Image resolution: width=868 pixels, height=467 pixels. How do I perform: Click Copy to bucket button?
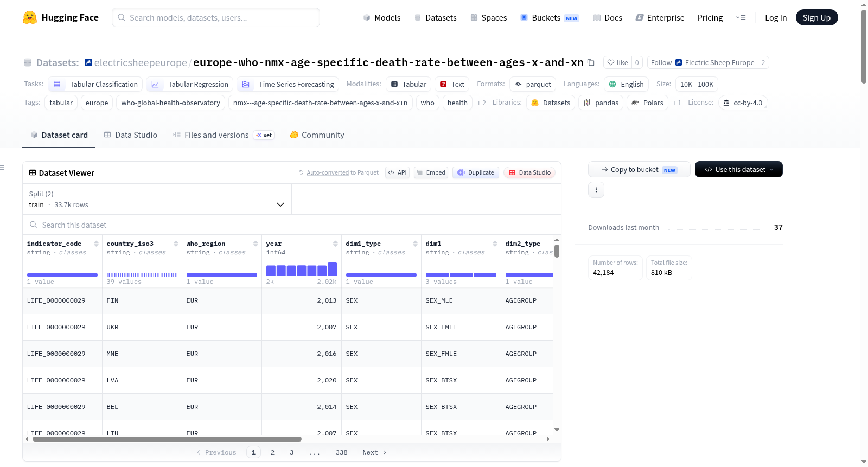pos(639,169)
